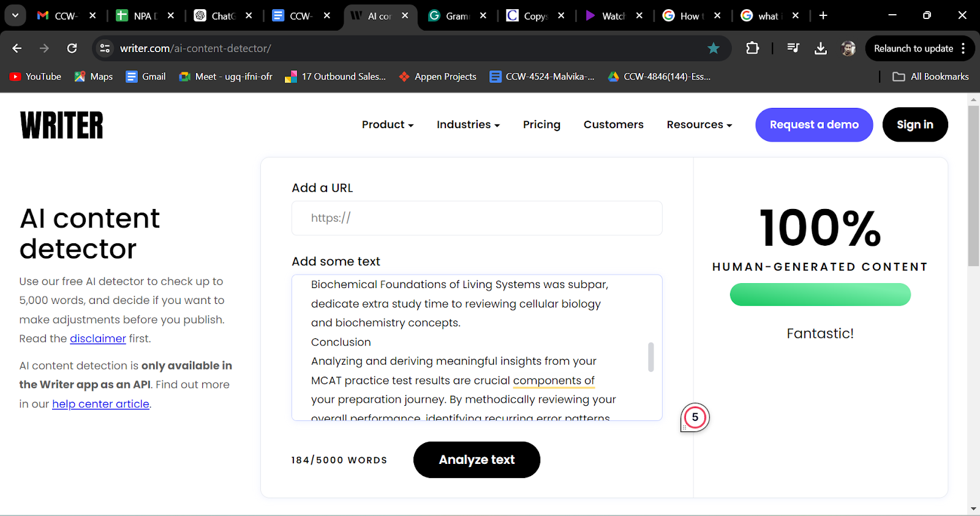Open the Chrome profile avatar
This screenshot has width=980, height=516.
click(848, 48)
